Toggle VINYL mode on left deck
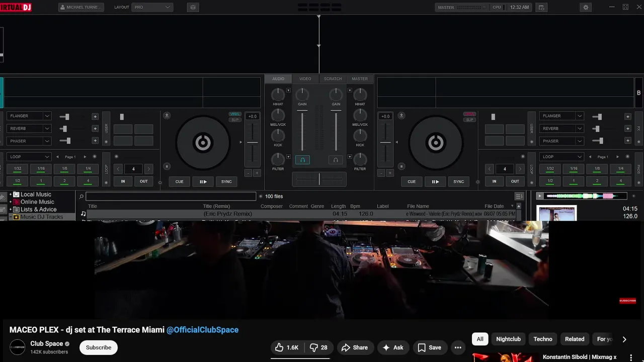644x362 pixels. pyautogui.click(x=235, y=114)
